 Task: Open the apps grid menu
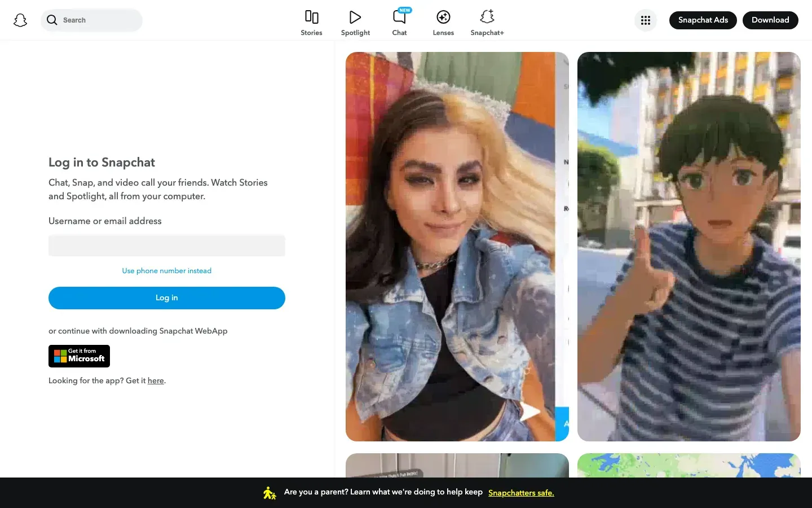click(x=645, y=20)
